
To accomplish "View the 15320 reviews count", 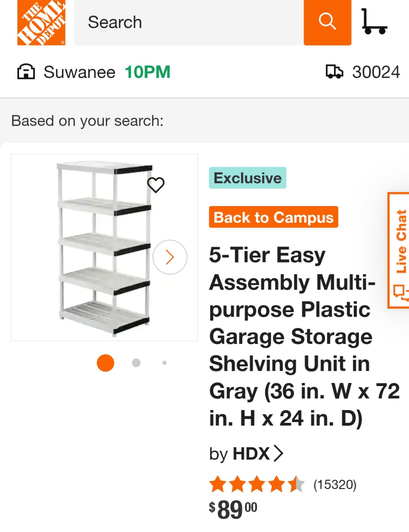I will [x=335, y=484].
